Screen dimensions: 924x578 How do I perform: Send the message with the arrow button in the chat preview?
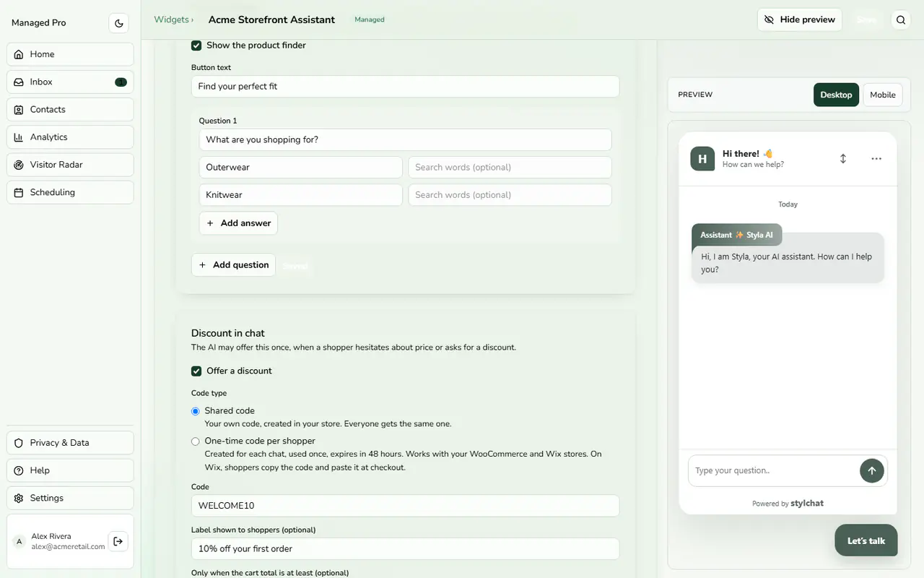[x=871, y=470]
